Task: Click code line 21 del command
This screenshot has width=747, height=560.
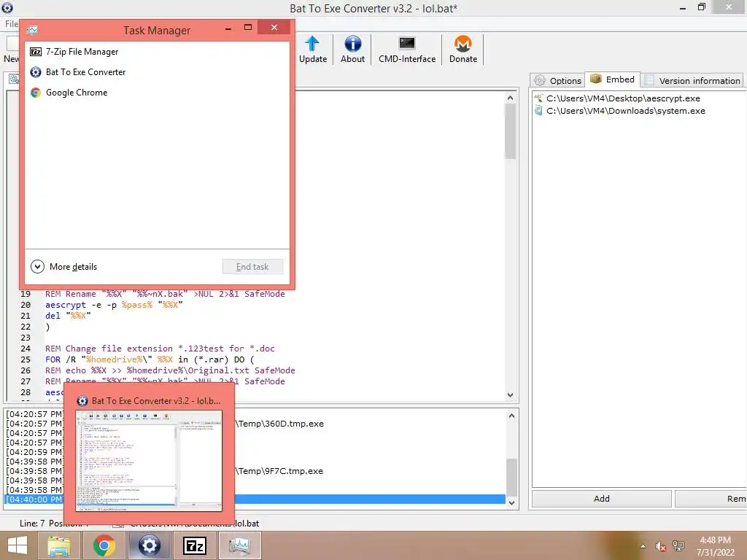Action: [x=68, y=316]
